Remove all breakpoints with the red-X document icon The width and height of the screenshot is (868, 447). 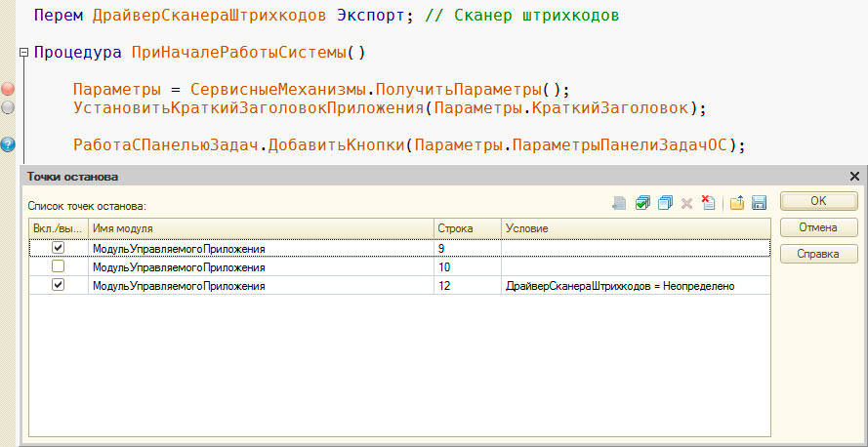click(x=708, y=203)
